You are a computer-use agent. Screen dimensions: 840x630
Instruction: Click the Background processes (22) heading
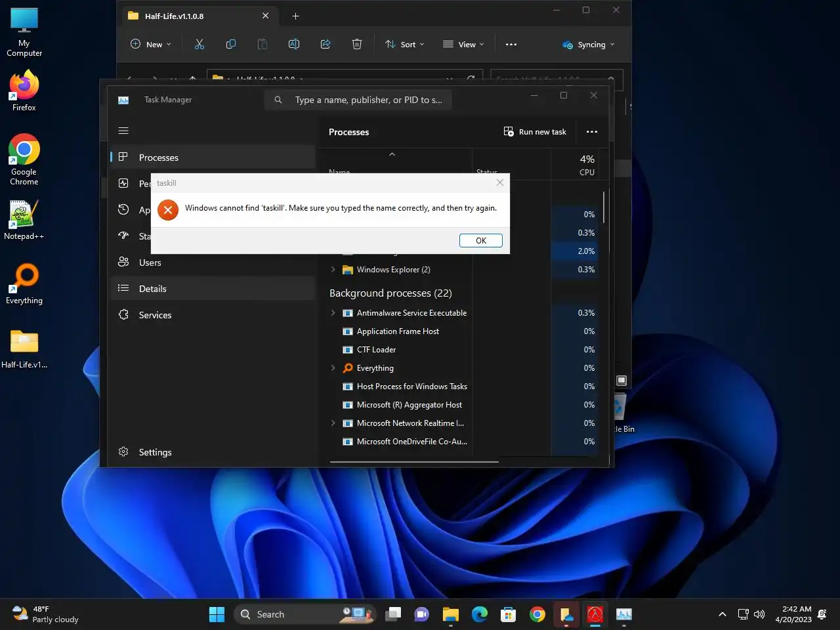[x=390, y=293]
